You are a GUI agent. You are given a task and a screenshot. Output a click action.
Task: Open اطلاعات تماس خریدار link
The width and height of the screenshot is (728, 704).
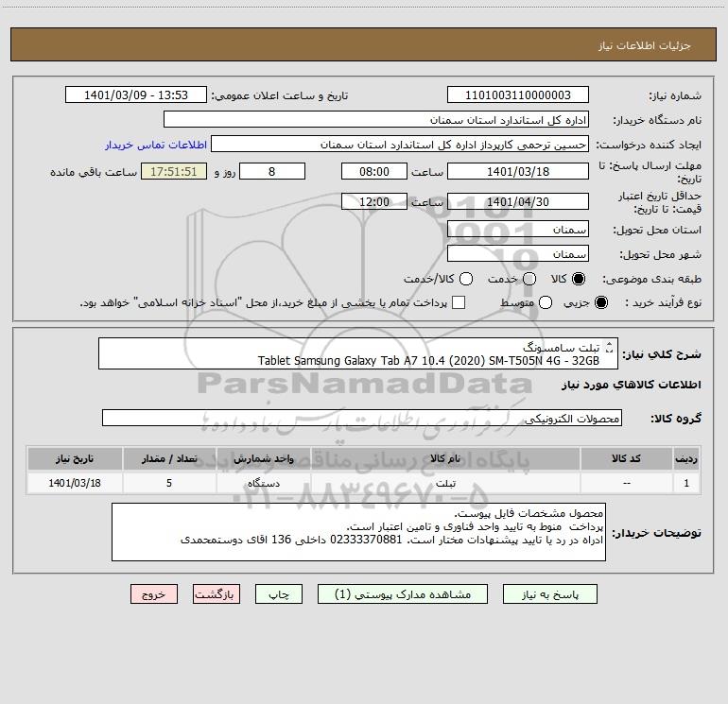156,145
